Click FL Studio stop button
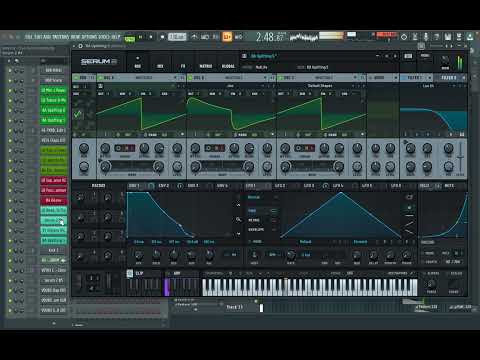 point(151,37)
